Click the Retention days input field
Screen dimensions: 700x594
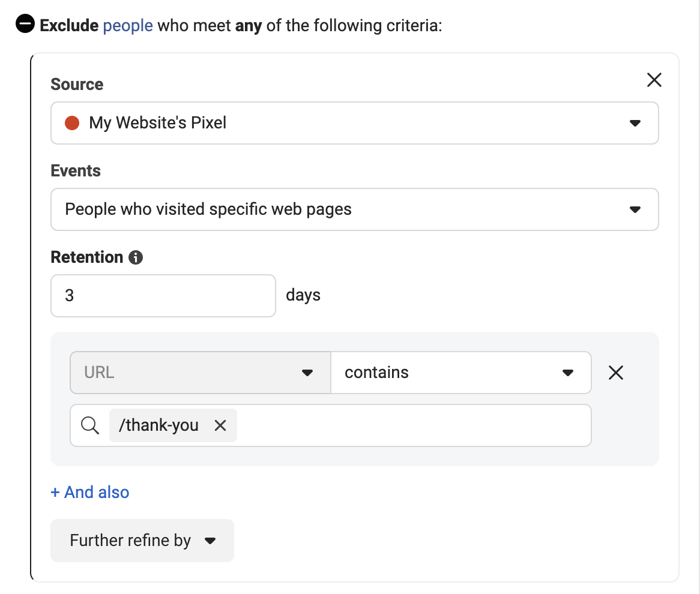(163, 295)
